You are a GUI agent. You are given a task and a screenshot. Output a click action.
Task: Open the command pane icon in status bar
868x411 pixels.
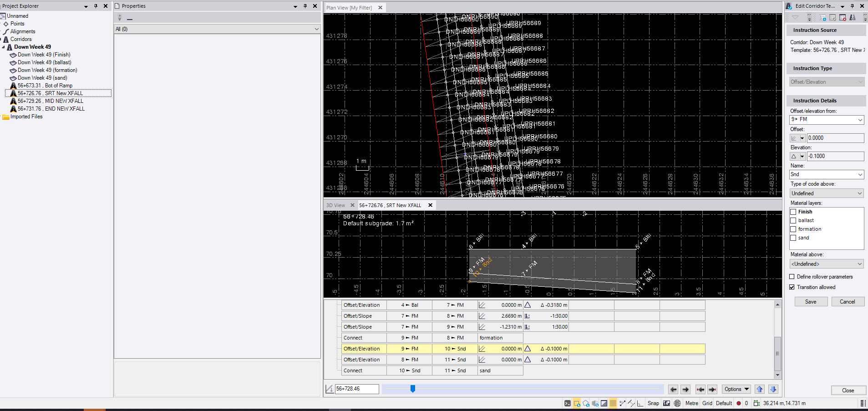point(567,403)
